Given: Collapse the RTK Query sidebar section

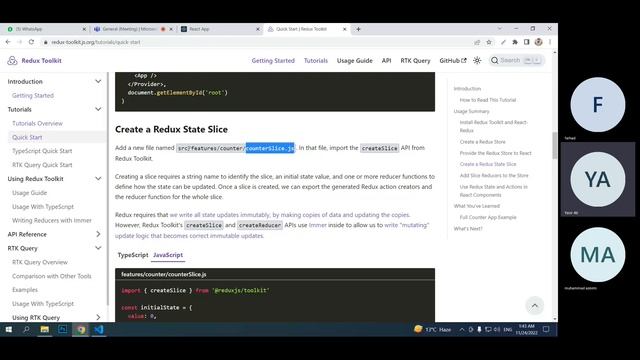Looking at the screenshot, I should [x=98, y=248].
